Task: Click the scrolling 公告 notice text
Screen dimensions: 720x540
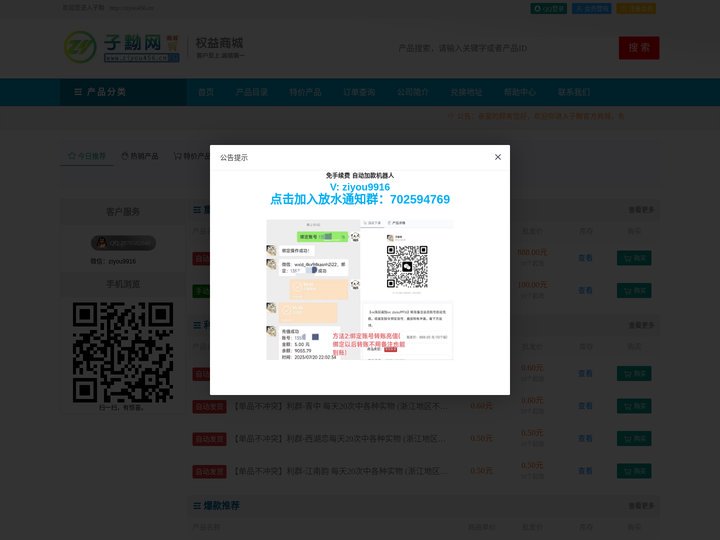Action: 536,116
